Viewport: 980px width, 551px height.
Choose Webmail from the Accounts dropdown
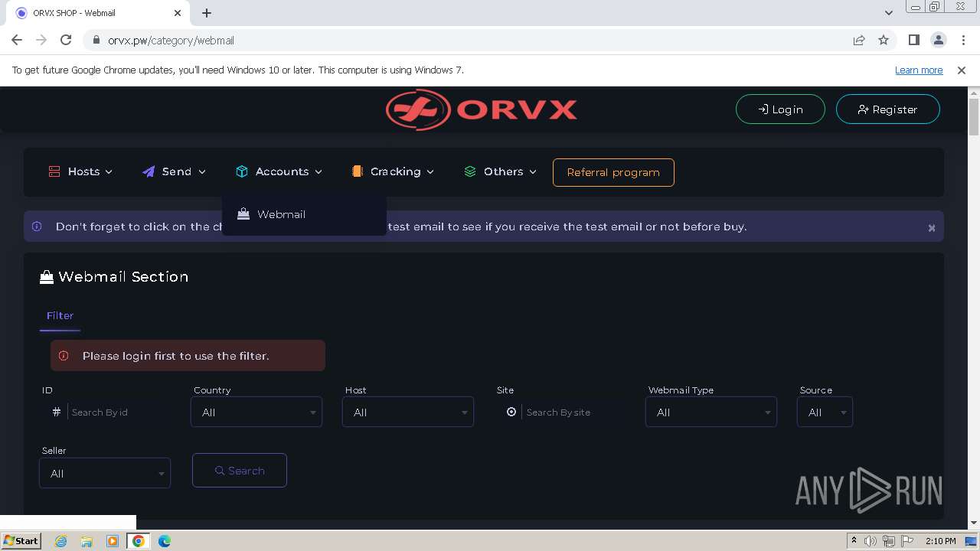click(281, 214)
